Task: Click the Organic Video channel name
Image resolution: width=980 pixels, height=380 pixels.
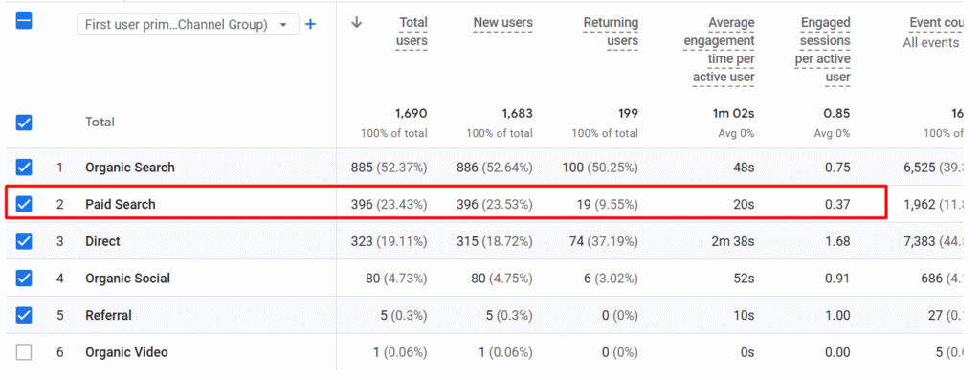Action: 127,352
